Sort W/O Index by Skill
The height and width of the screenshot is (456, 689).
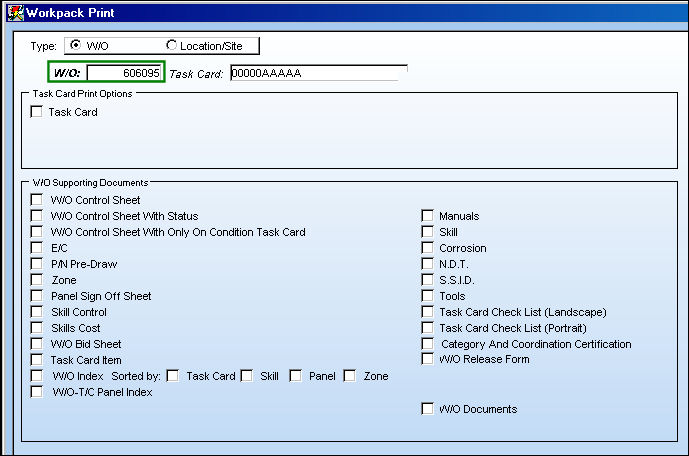247,376
